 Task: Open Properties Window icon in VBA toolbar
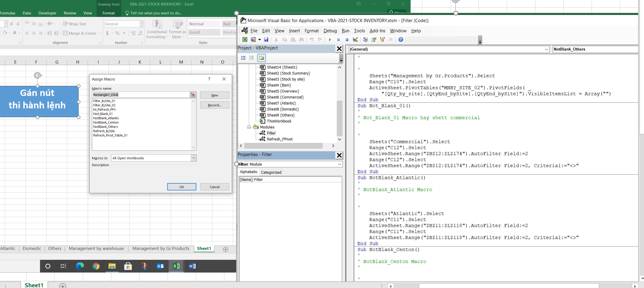click(x=374, y=40)
